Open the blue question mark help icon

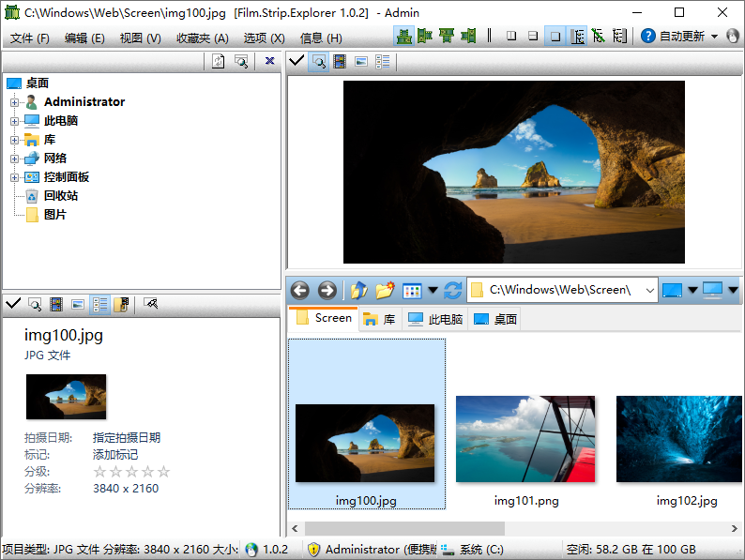tap(648, 36)
